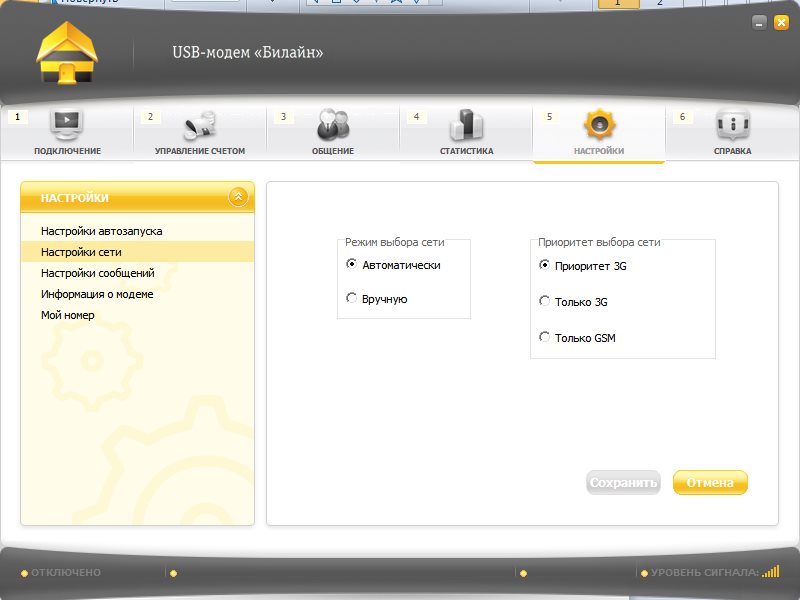
Task: Select Только GSM radio button
Action: pyautogui.click(x=544, y=337)
